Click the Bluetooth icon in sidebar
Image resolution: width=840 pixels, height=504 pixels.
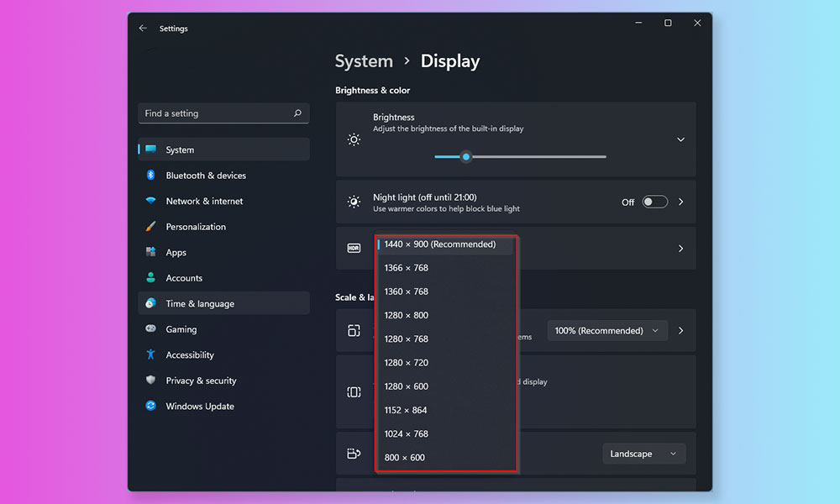[150, 176]
